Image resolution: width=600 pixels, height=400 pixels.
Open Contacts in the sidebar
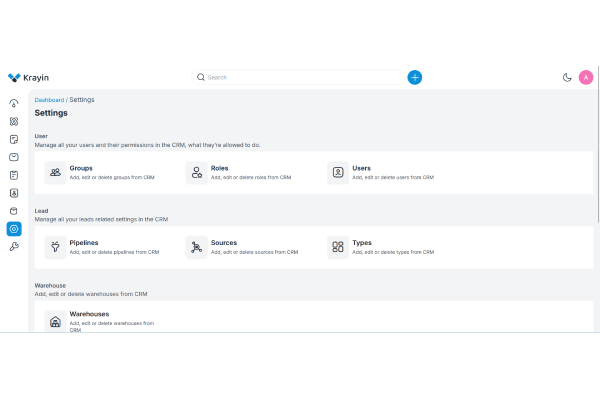14,193
